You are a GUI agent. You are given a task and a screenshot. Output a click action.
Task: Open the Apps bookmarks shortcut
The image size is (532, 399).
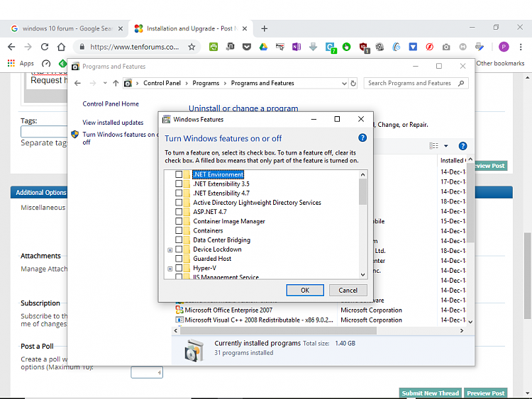point(21,63)
